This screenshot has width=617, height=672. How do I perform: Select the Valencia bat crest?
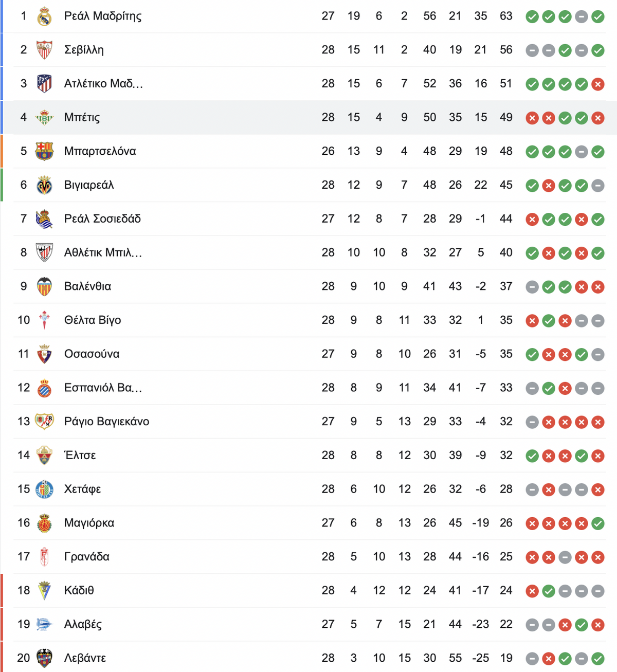pyautogui.click(x=45, y=286)
